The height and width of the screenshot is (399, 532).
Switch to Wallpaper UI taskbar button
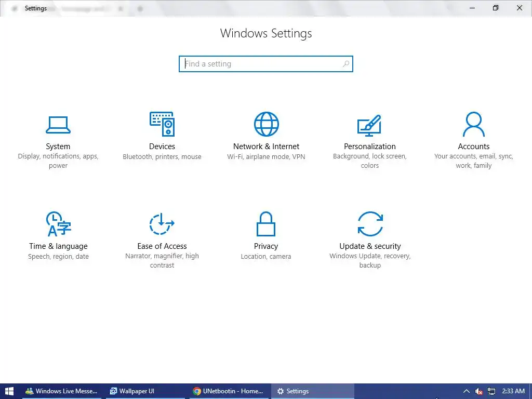[x=145, y=391]
